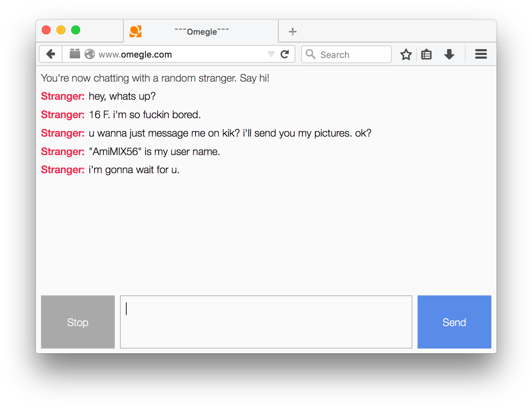Bookmark this page with the star icon
The image size is (532, 408).
click(406, 54)
